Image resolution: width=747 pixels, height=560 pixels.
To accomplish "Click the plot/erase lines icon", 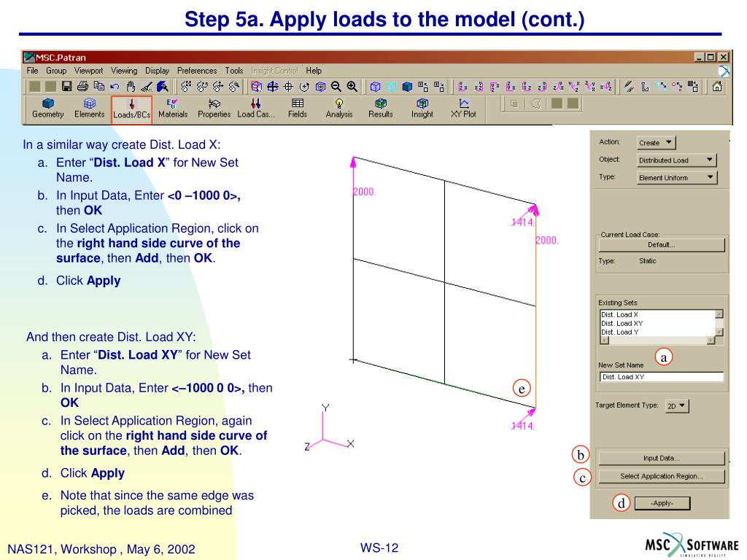I will coord(629,86).
